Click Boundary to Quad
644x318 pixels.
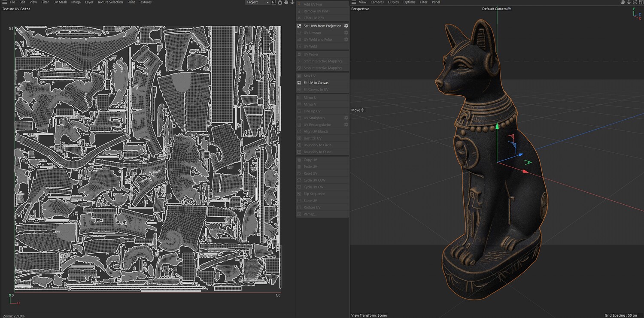[x=317, y=152]
